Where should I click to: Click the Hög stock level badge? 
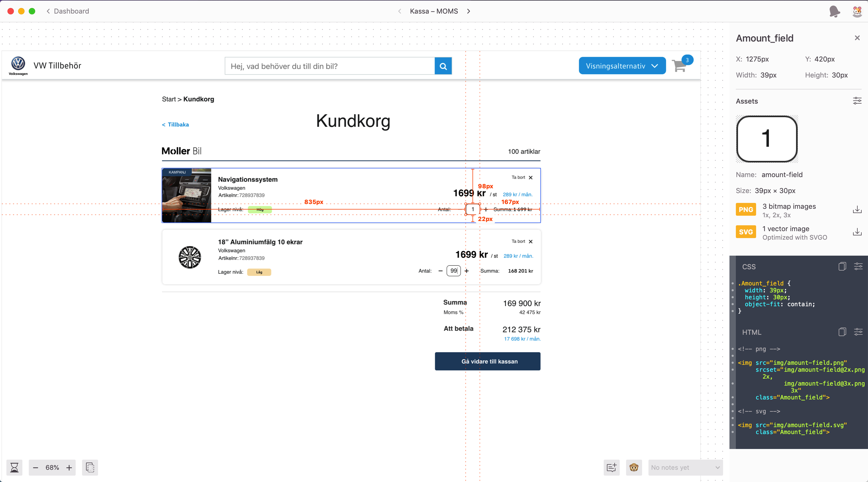point(260,210)
